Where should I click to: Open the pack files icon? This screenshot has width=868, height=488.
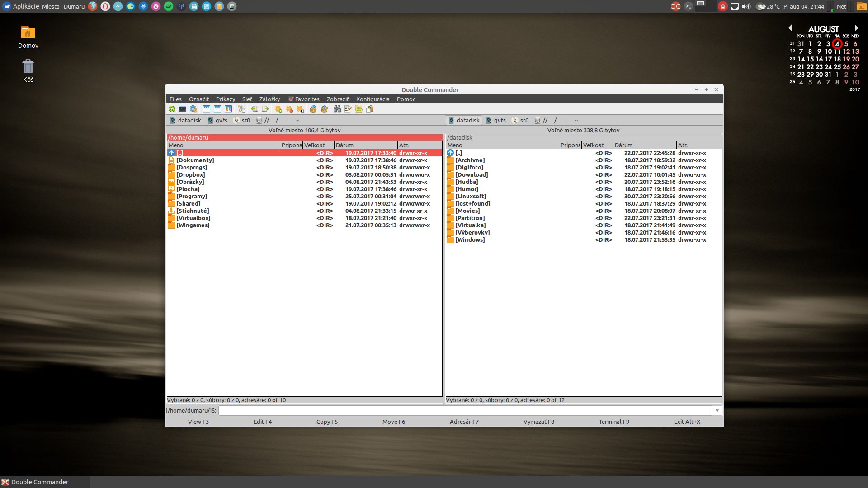click(x=314, y=109)
